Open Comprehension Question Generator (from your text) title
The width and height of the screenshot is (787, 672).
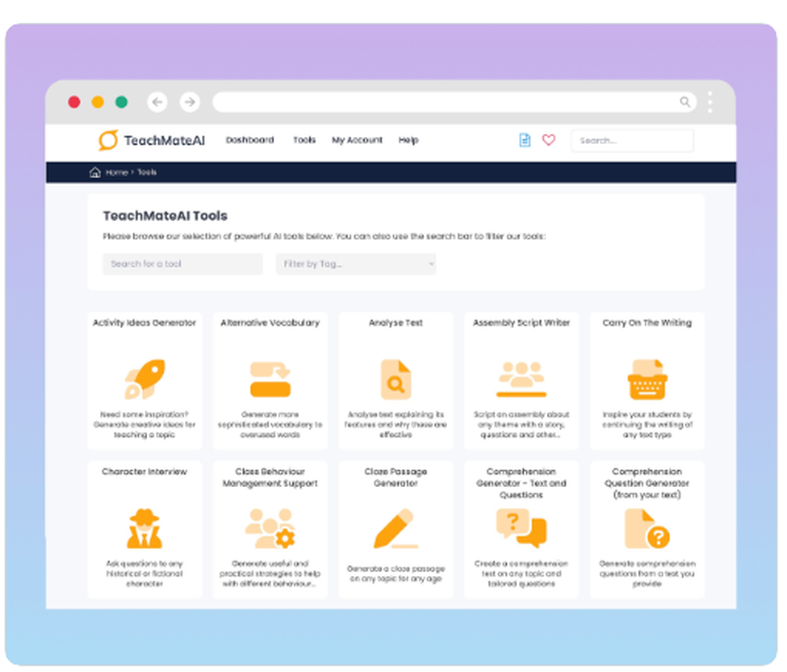(648, 483)
